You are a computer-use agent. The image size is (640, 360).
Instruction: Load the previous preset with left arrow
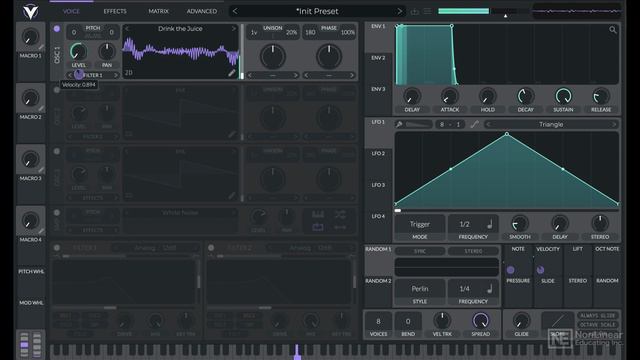tap(235, 11)
